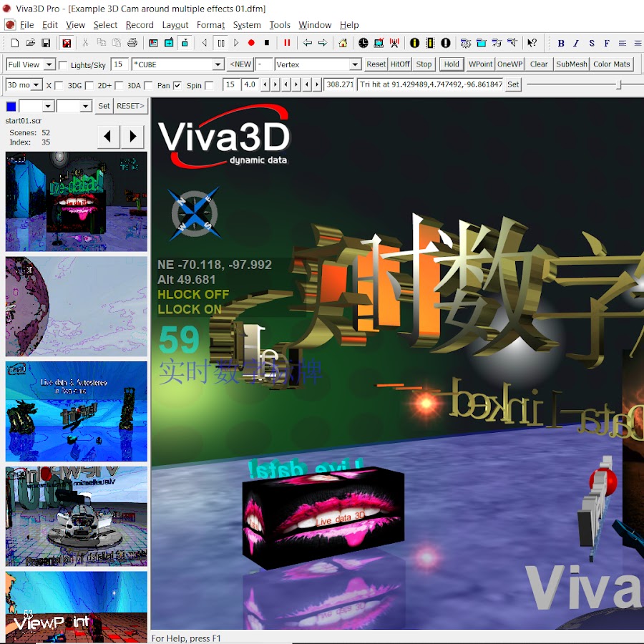
Task: Open the Record menu
Action: [140, 25]
